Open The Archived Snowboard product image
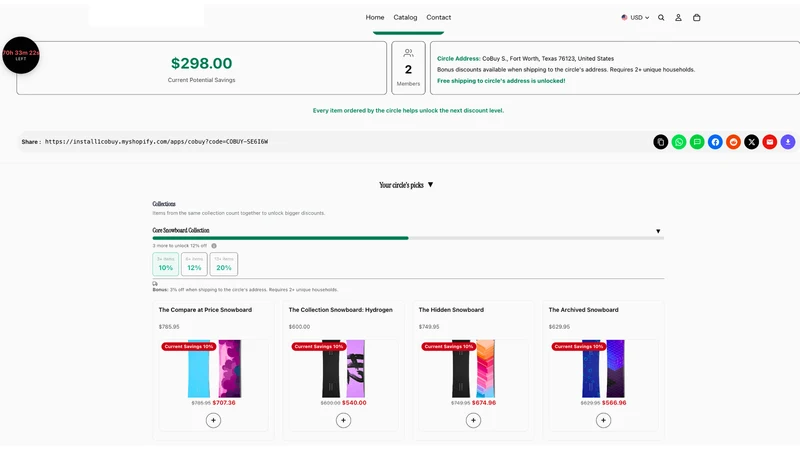Viewport: 800px width, 450px height. pos(604,368)
